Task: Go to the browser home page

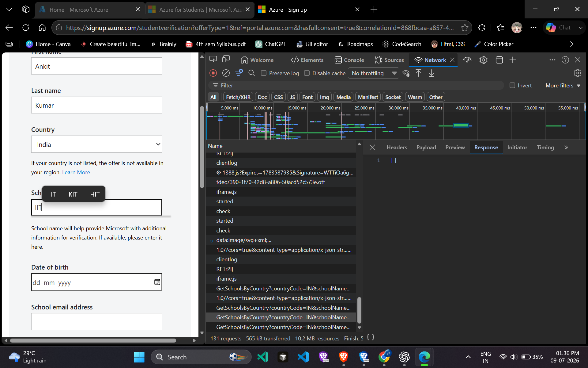Action: click(x=42, y=28)
